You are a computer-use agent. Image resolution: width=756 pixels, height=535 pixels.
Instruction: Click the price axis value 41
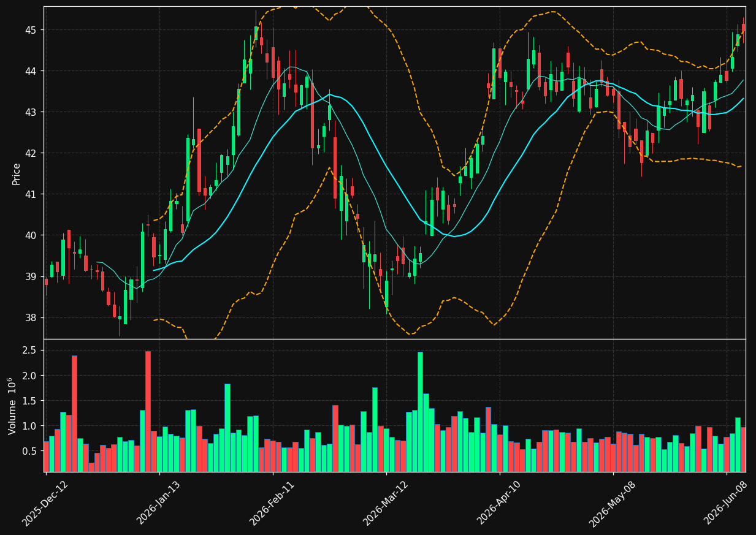[x=32, y=194]
